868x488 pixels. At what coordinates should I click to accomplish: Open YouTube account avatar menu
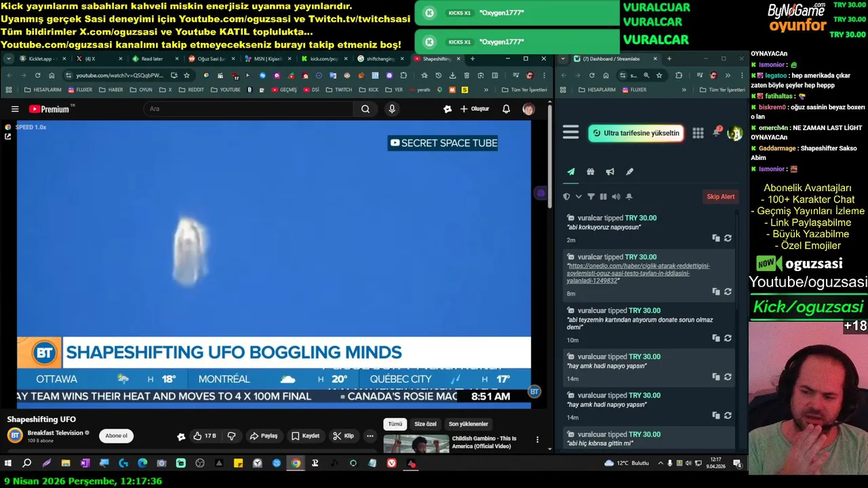528,109
